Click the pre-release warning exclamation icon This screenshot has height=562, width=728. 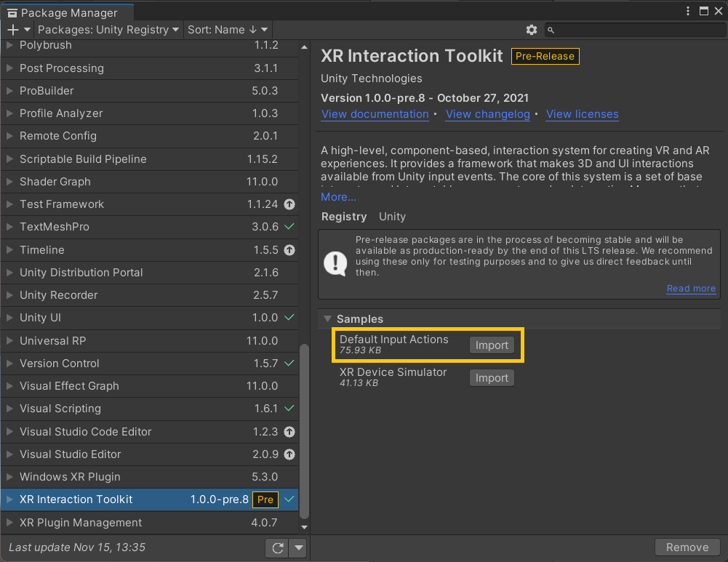(x=335, y=264)
